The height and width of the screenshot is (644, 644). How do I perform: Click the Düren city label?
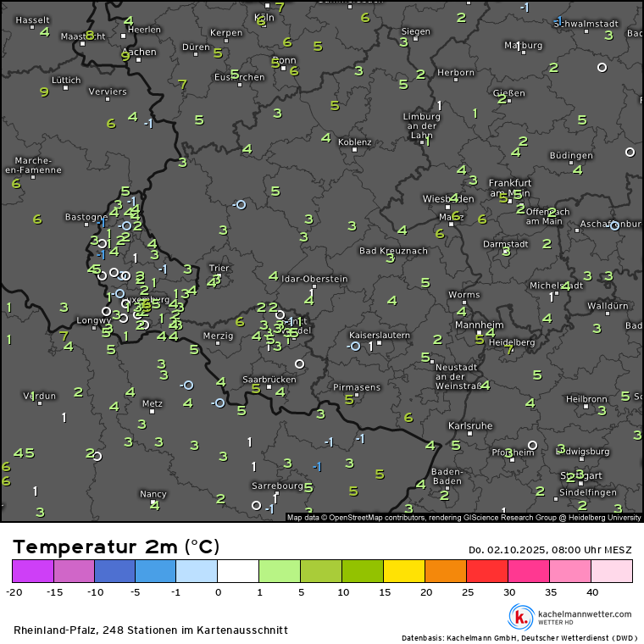click(196, 47)
